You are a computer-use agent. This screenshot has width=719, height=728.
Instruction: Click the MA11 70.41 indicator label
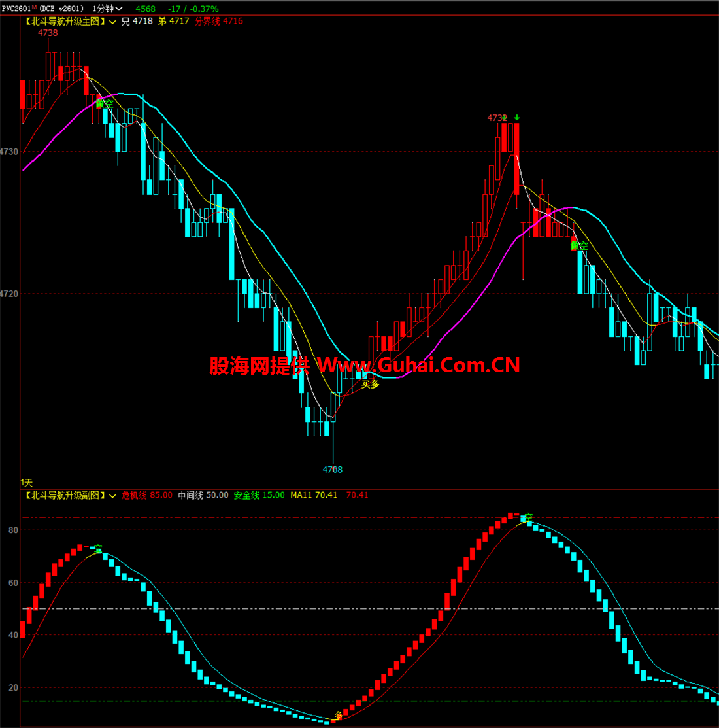pos(314,495)
